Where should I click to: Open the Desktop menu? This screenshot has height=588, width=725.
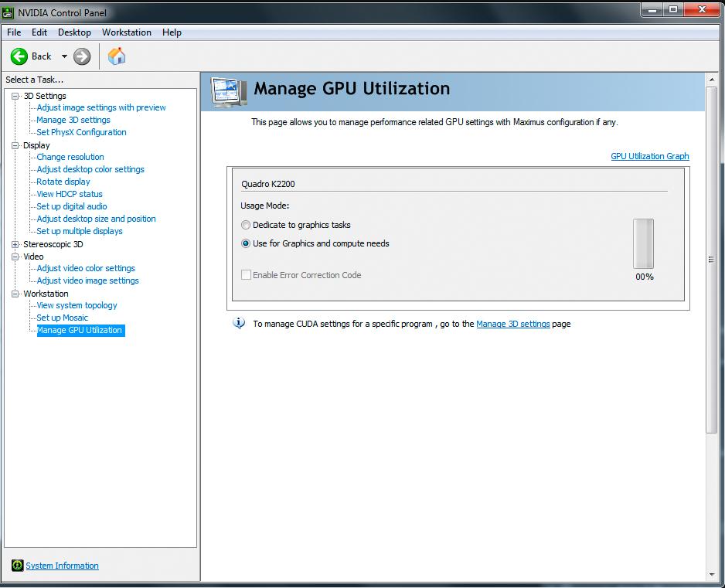pyautogui.click(x=74, y=32)
